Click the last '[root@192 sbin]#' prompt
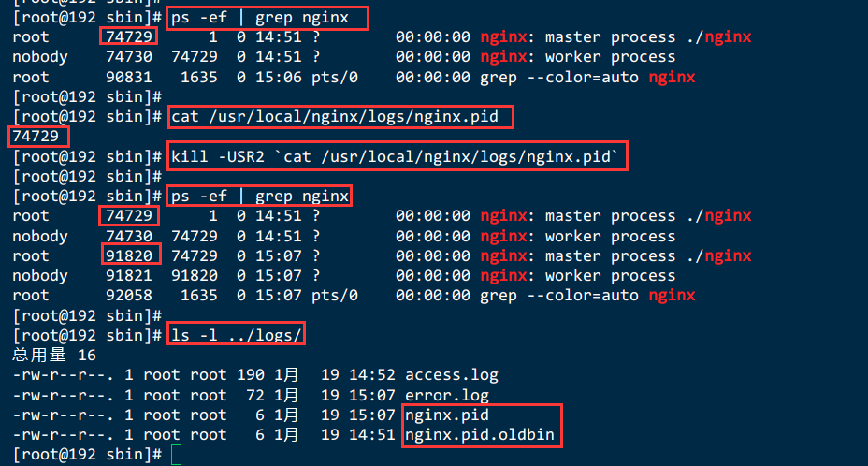 click(88, 455)
